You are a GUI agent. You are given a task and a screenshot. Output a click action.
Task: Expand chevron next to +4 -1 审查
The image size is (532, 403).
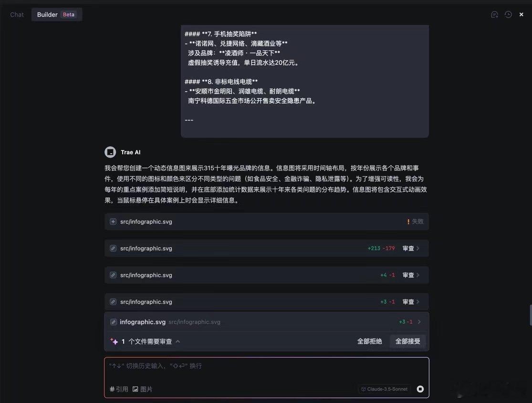click(x=418, y=276)
